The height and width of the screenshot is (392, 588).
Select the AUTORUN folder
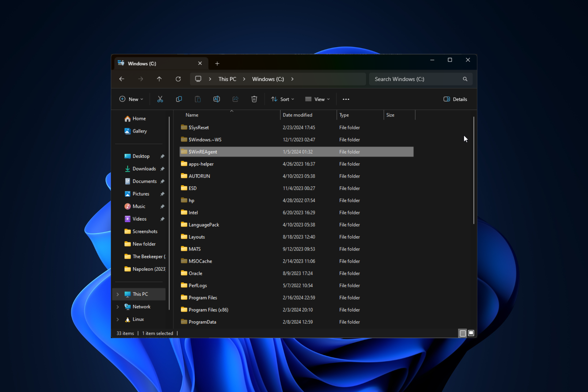[x=296, y=176]
